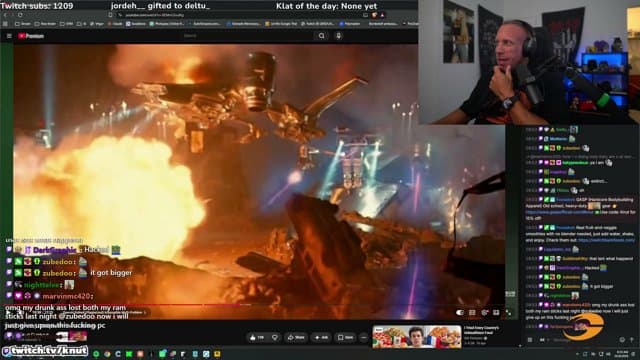The height and width of the screenshot is (360, 640).
Task: Go back in the browser
Action: [x=5, y=15]
